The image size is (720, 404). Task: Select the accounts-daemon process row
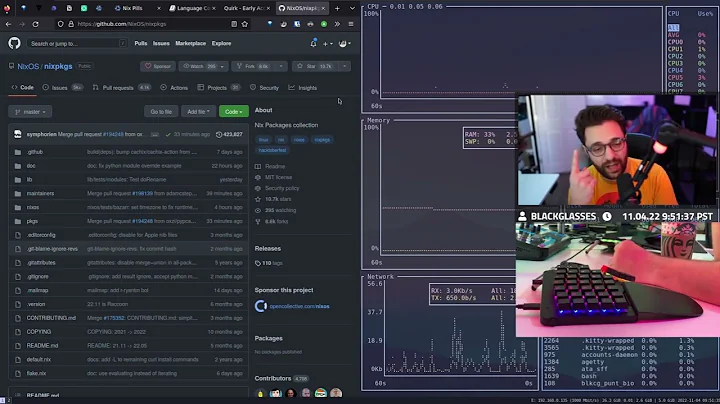(x=619, y=355)
